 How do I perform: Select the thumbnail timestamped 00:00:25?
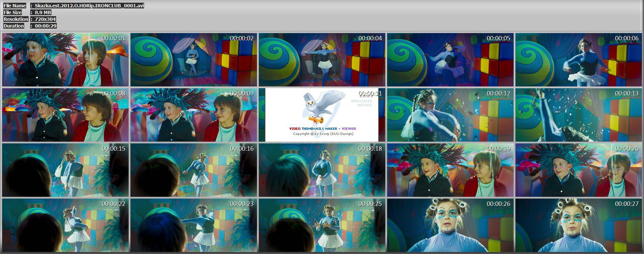point(322,225)
